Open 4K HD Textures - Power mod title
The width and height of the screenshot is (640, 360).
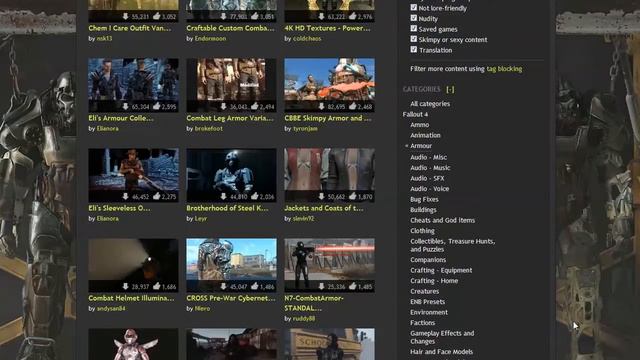coord(327,28)
